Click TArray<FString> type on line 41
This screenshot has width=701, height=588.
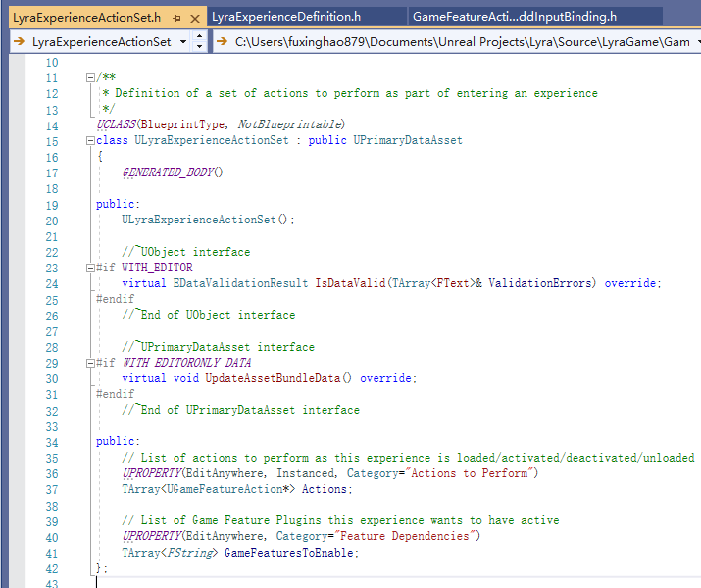coord(170,553)
